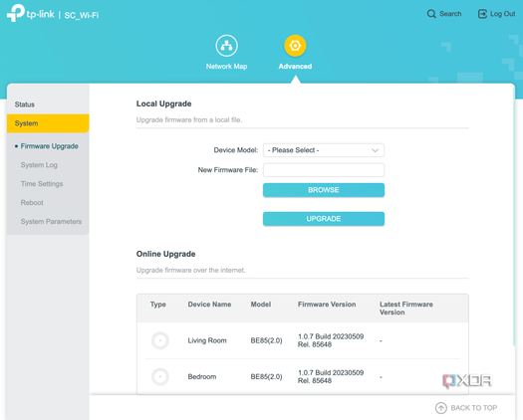Screen dimensions: 523x420
Task: Click the Type column header
Action: pyautogui.click(x=158, y=305)
